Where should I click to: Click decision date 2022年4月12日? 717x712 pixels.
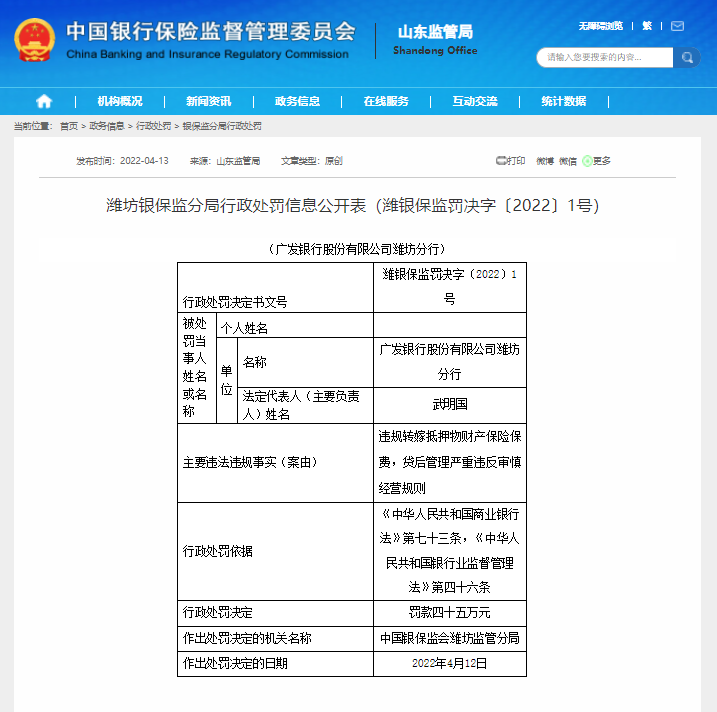(450, 664)
